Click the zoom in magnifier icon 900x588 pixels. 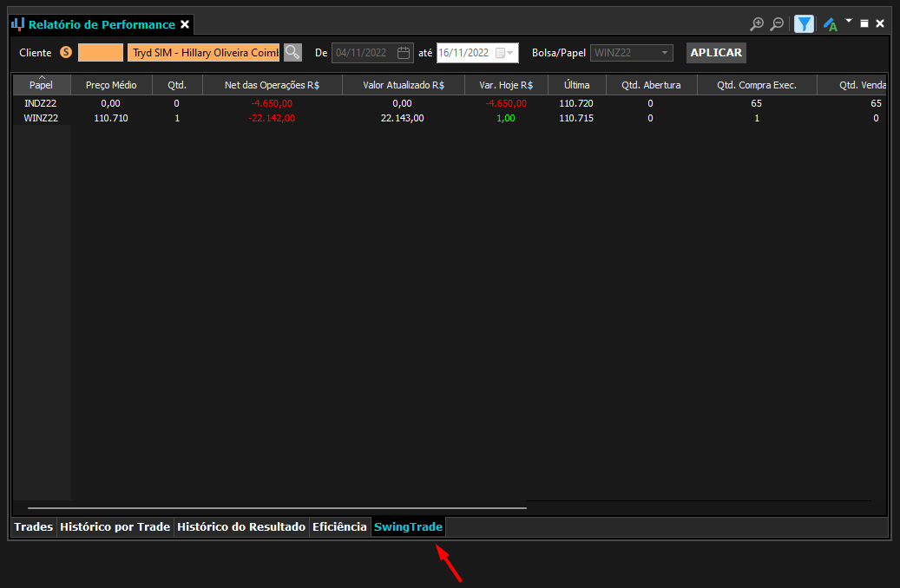point(757,24)
